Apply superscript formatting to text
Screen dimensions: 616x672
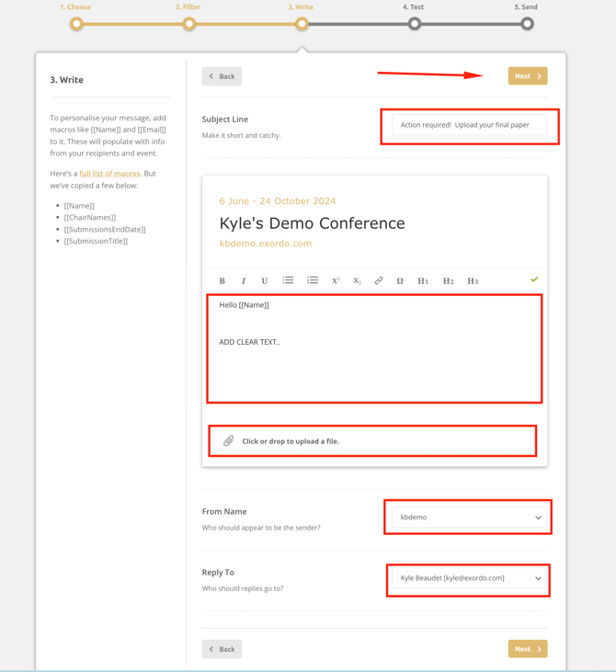pyautogui.click(x=336, y=280)
